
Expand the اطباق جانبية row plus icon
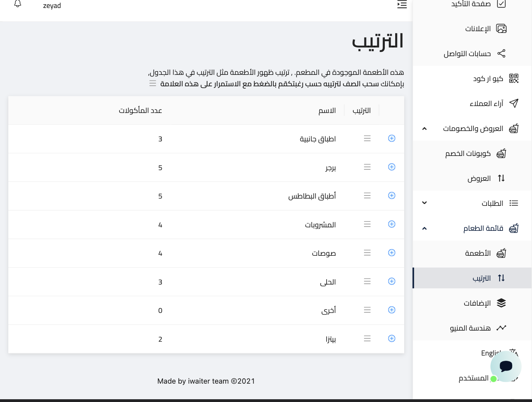click(x=392, y=139)
